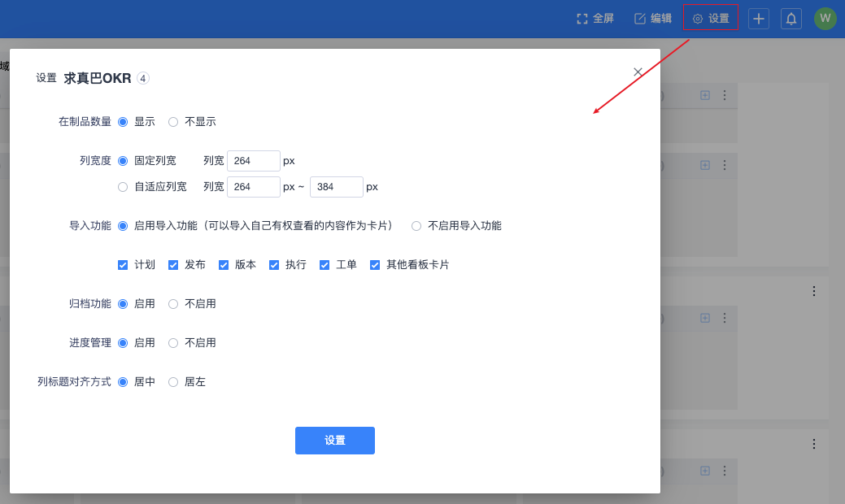Click the second add-card plus icon in background board
Screen dimensions: 845x504
[705, 165]
